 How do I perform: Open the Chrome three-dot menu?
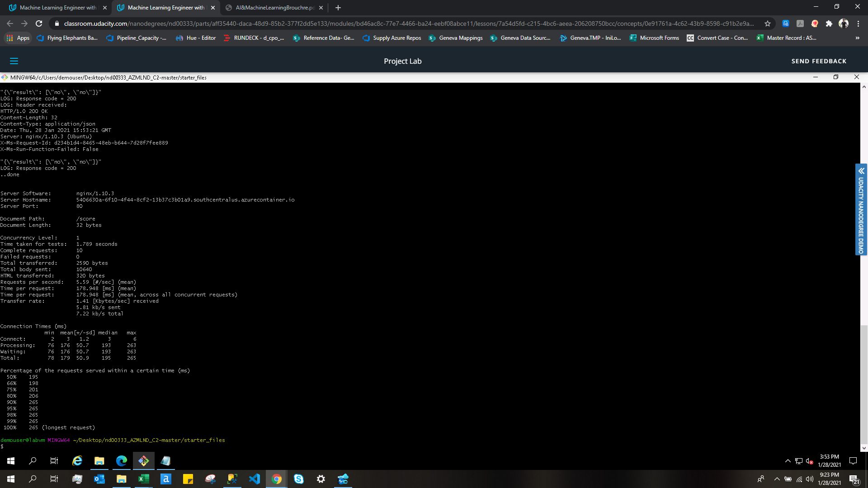(858, 23)
